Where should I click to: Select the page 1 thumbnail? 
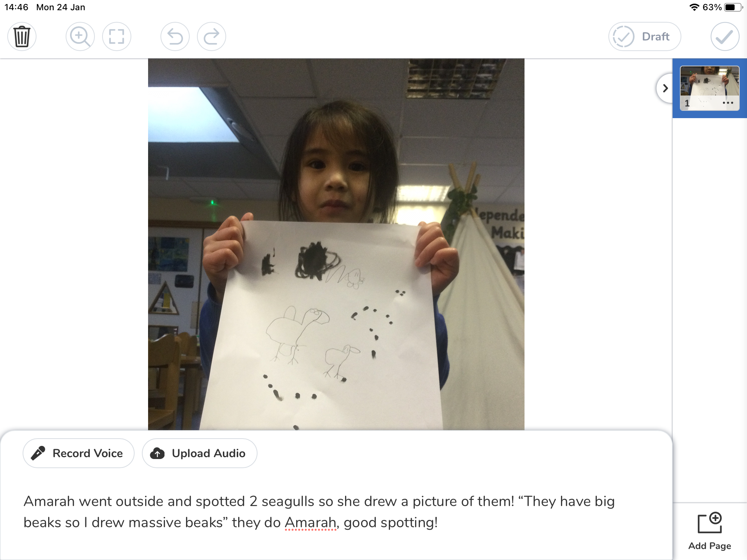(710, 88)
